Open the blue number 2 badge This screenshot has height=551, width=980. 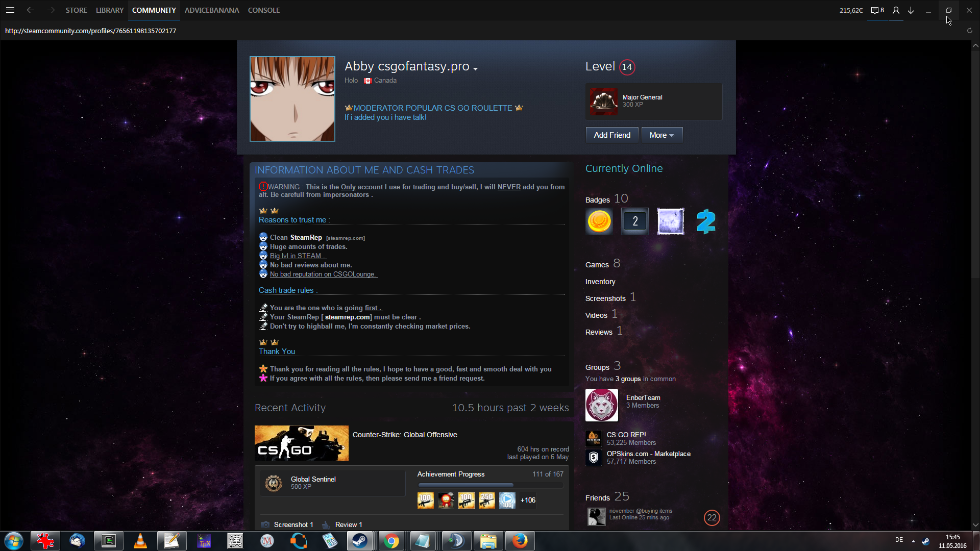[706, 221]
